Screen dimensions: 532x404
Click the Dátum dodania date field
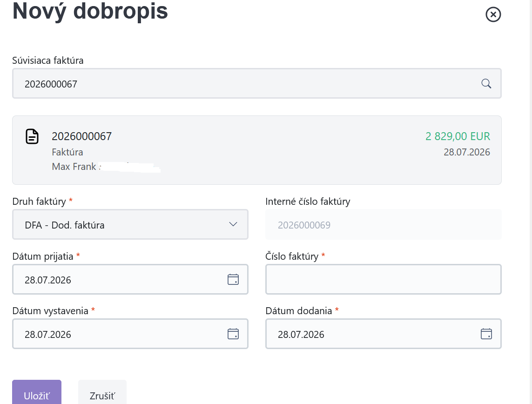(384, 334)
